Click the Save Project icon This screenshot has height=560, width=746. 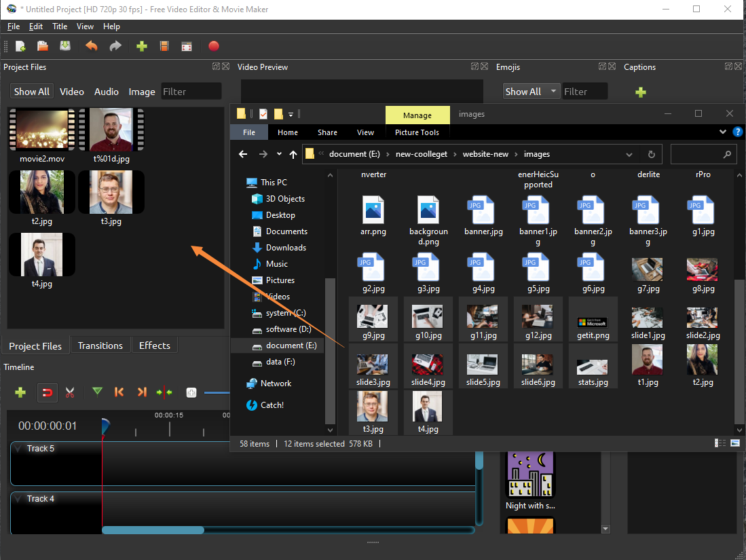65,46
